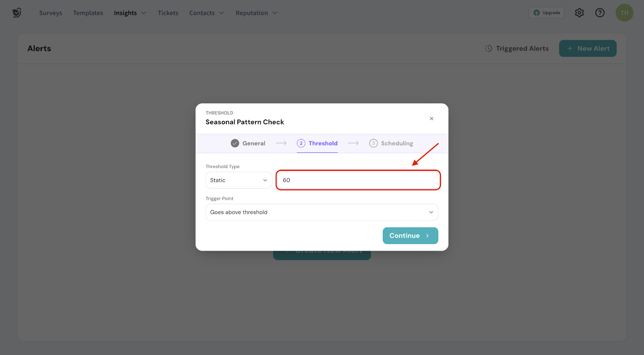Open the help question mark icon

pyautogui.click(x=600, y=13)
